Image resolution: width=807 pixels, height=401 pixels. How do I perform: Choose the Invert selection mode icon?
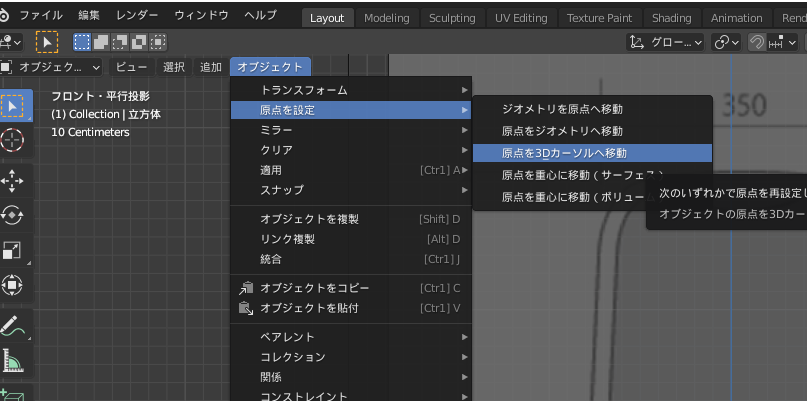(x=139, y=42)
